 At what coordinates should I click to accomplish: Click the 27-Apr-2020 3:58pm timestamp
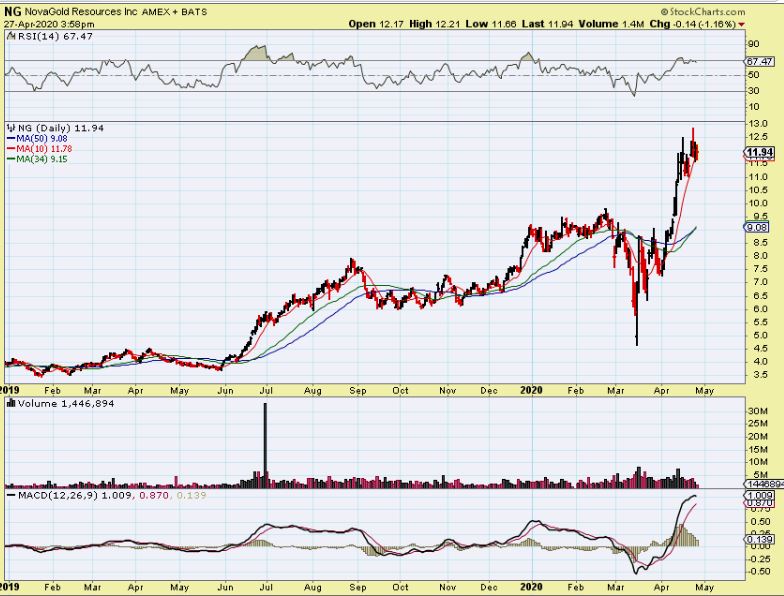click(49, 24)
